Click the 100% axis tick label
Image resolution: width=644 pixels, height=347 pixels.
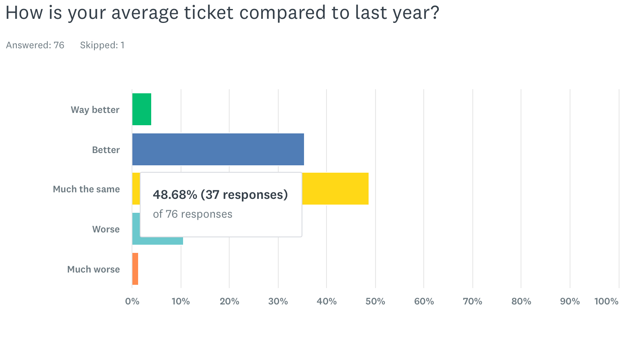606,302
